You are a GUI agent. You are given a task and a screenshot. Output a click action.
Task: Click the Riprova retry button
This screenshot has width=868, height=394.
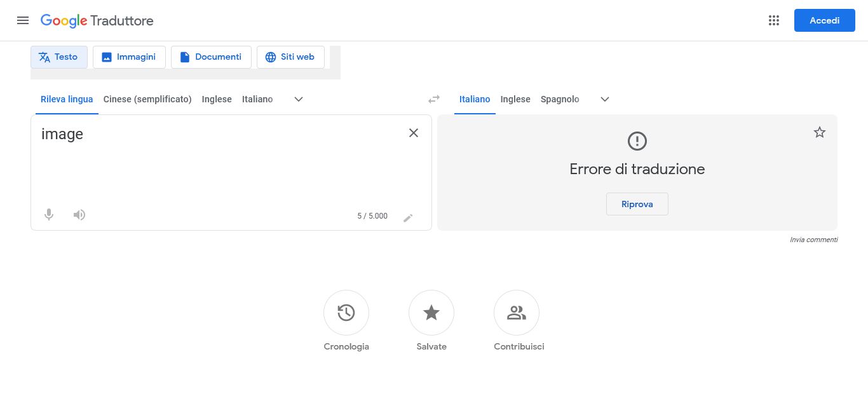(x=637, y=204)
